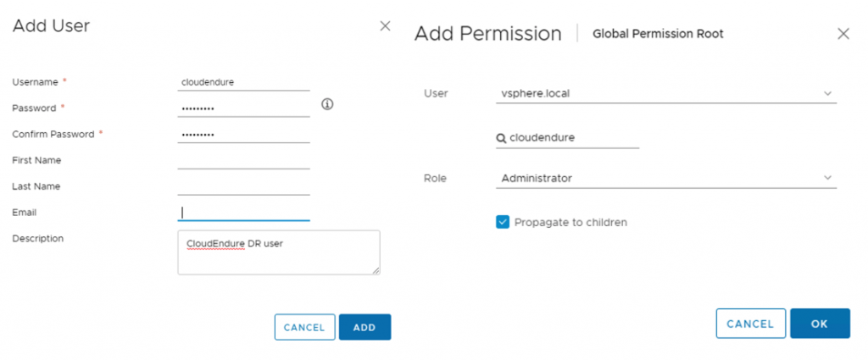
Task: Click into the Password field
Action: click(243, 108)
